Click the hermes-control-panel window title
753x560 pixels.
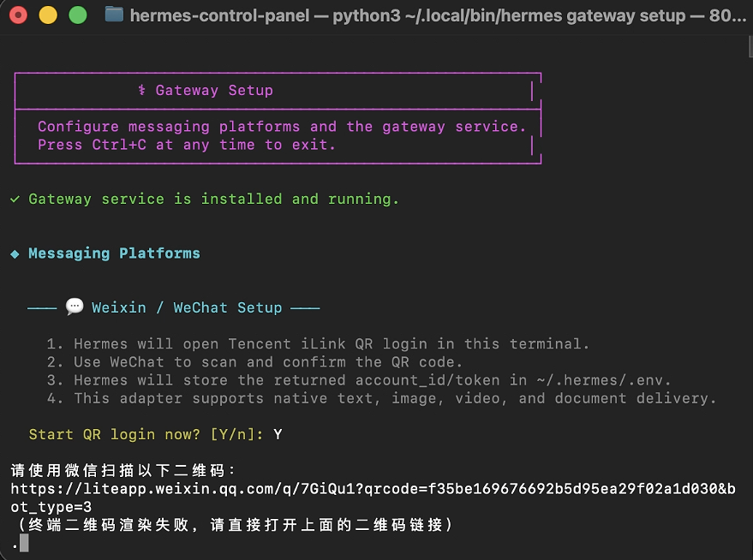(438, 15)
